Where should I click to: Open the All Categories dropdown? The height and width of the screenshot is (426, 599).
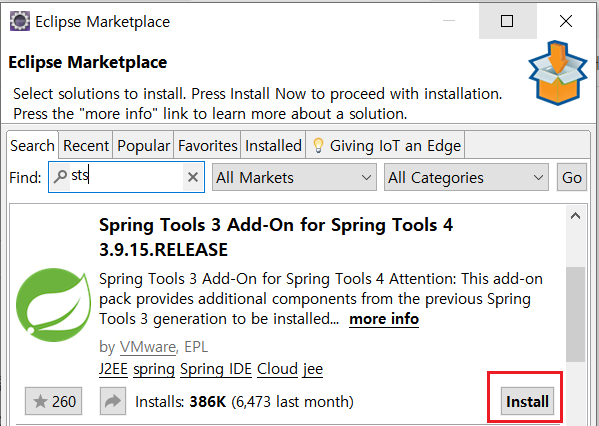466,177
